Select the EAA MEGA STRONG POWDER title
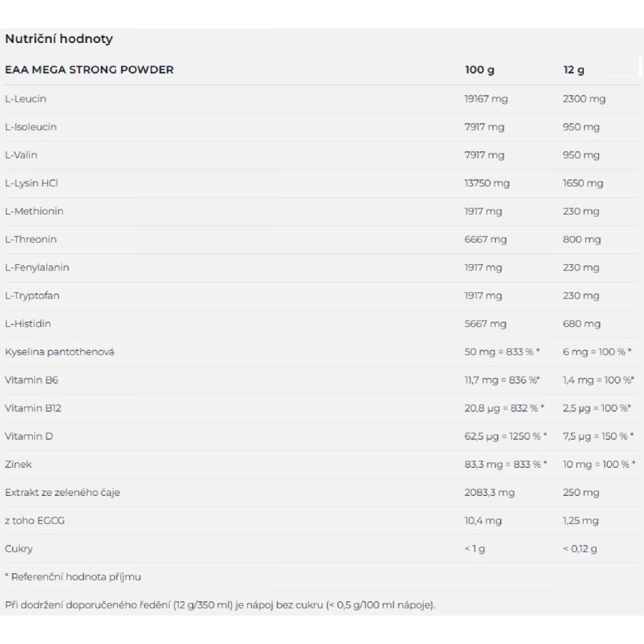 (x=89, y=70)
